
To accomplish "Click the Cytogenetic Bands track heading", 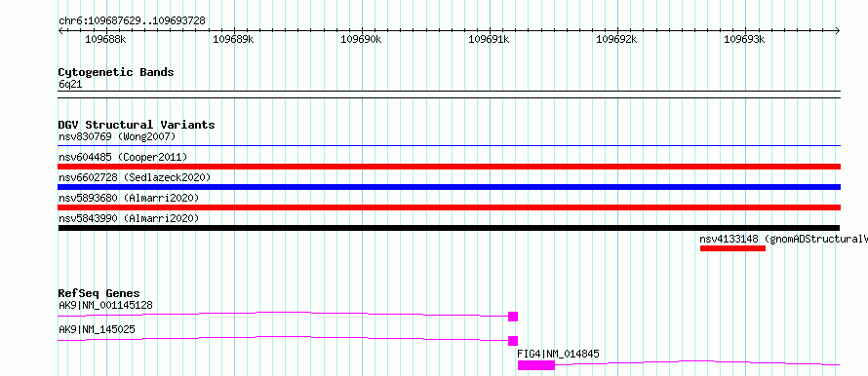I will tap(116, 72).
